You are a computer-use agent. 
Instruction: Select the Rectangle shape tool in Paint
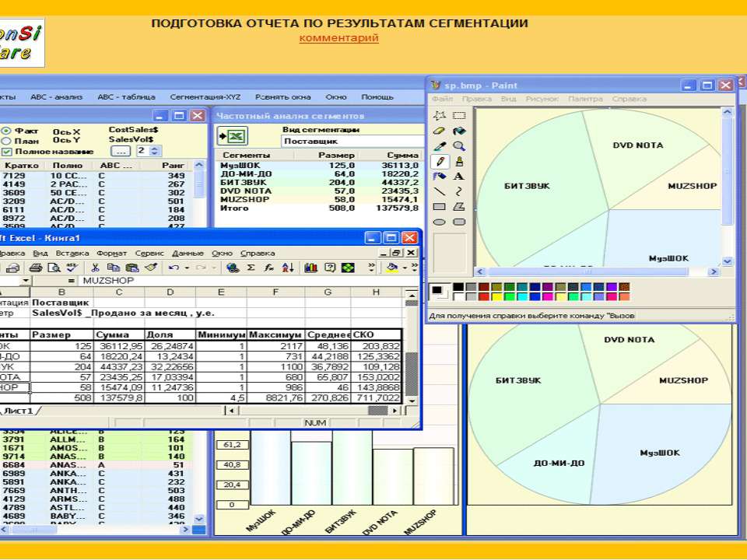tap(439, 207)
